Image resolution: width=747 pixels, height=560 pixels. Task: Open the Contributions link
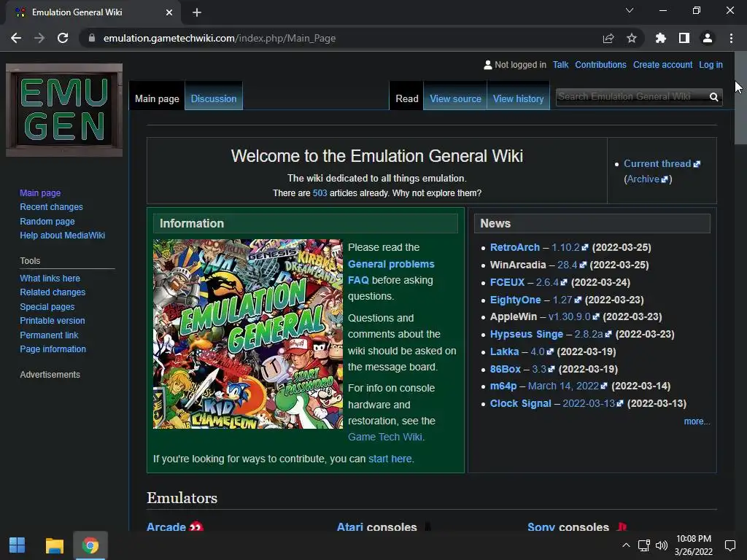click(x=600, y=65)
